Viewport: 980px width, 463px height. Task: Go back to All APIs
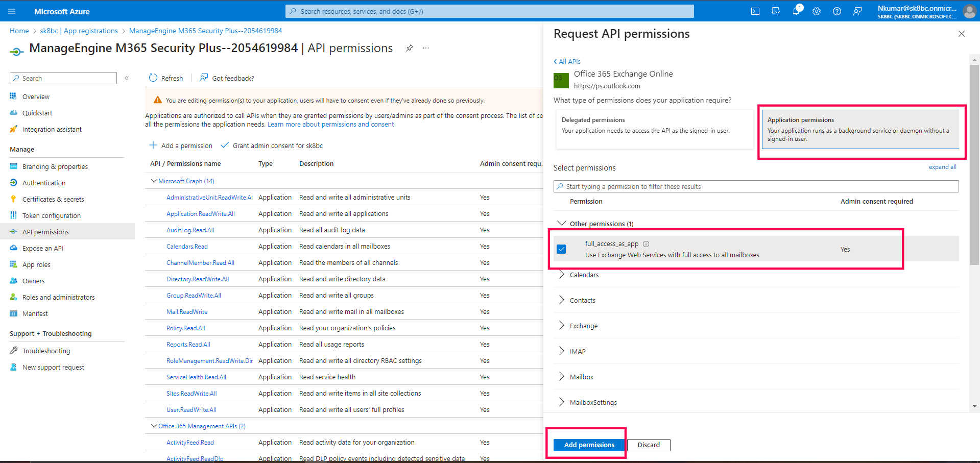pyautogui.click(x=567, y=61)
